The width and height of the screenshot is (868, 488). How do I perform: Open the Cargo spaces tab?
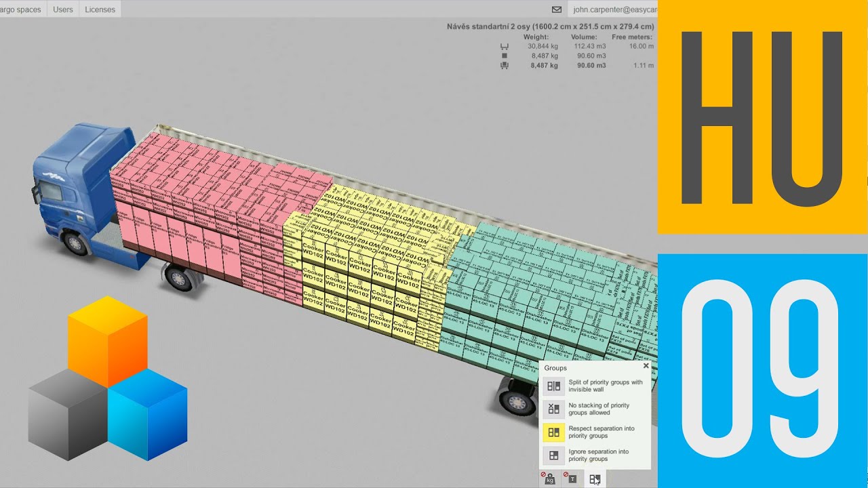coord(22,9)
